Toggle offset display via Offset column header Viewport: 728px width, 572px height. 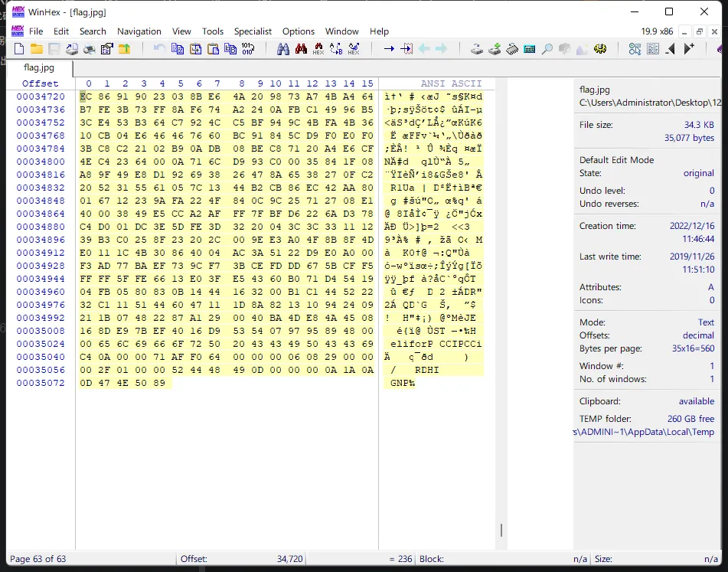pyautogui.click(x=40, y=83)
